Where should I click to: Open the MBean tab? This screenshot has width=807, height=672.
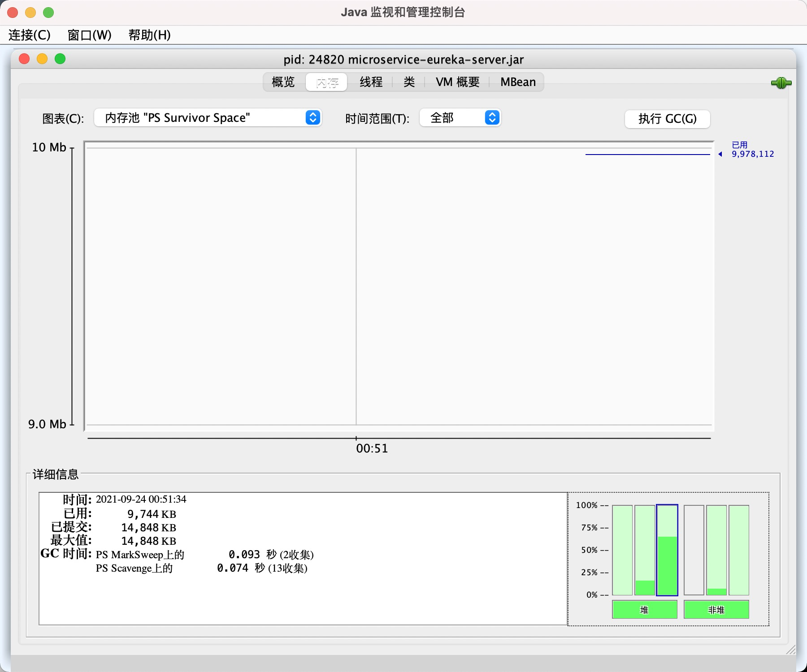pos(518,82)
